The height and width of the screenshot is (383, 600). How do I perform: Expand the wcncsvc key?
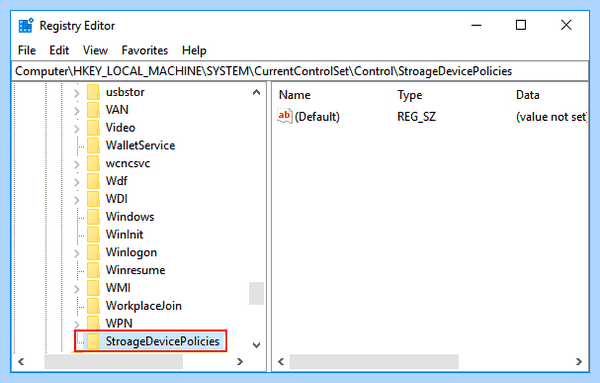(77, 164)
